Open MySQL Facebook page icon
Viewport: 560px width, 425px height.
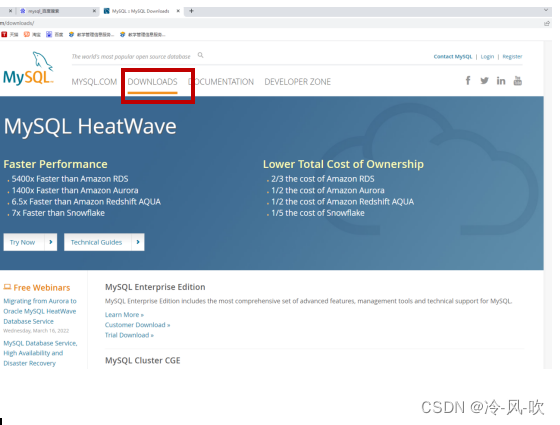[x=468, y=81]
